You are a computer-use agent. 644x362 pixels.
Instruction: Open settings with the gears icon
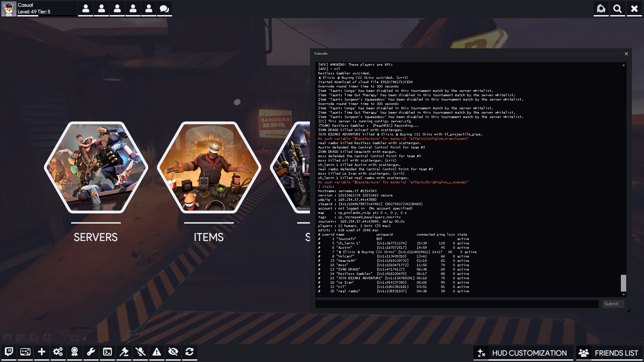pyautogui.click(x=58, y=352)
